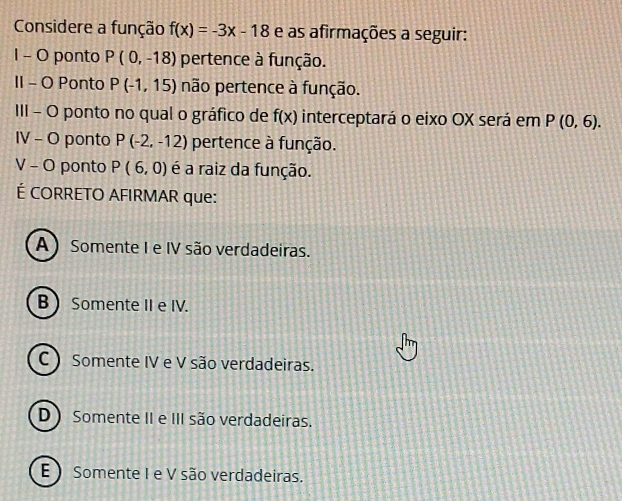Click answer text 'Somente II e IV.'
Image resolution: width=622 pixels, height=501 pixels.
pos(130,305)
